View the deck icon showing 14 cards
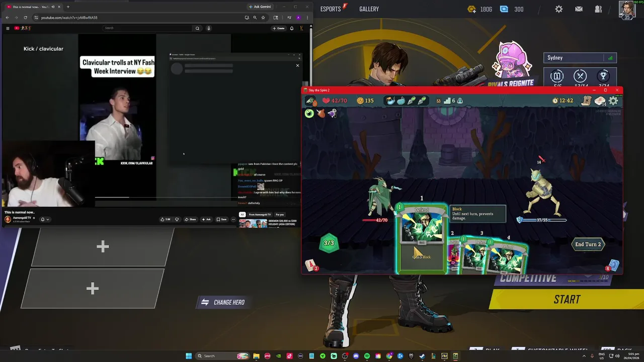This screenshot has width=644, height=362. click(x=600, y=101)
